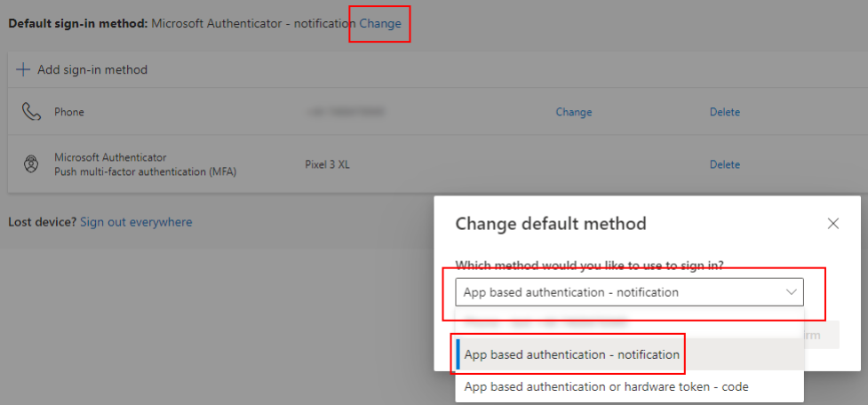Select App based authentication - notification option
The width and height of the screenshot is (868, 405).
click(629, 354)
